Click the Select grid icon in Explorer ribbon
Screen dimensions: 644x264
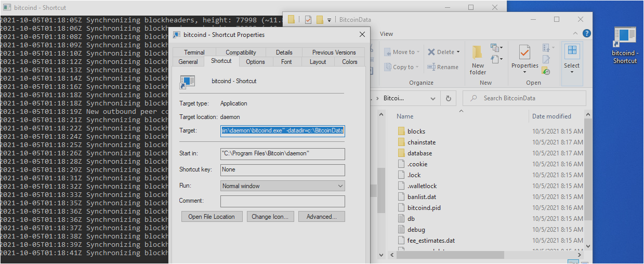point(572,51)
